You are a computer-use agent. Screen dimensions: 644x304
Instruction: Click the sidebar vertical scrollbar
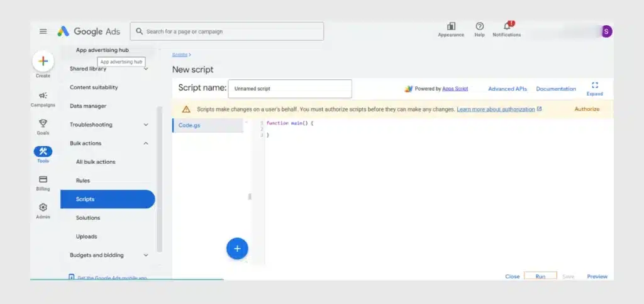click(160, 179)
